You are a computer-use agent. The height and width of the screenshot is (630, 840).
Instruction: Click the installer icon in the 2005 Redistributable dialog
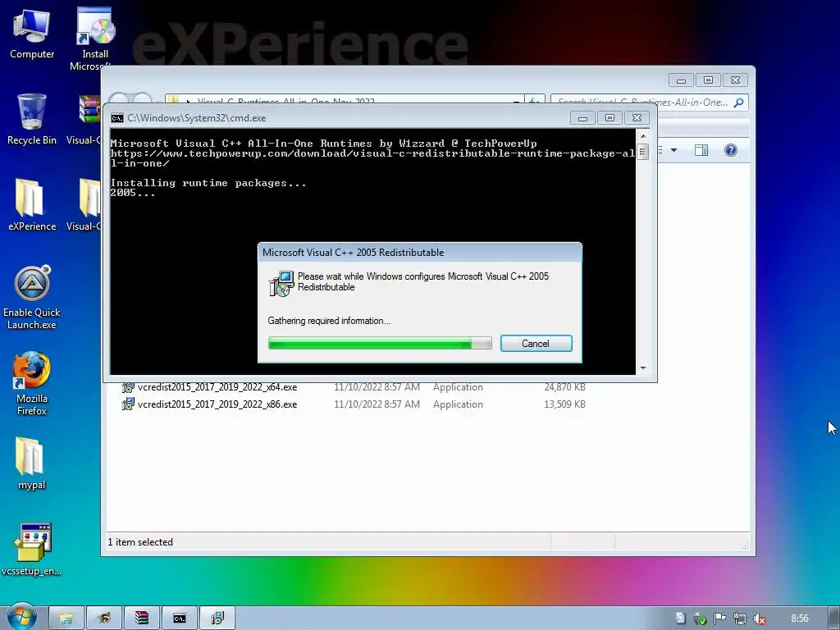tap(281, 283)
